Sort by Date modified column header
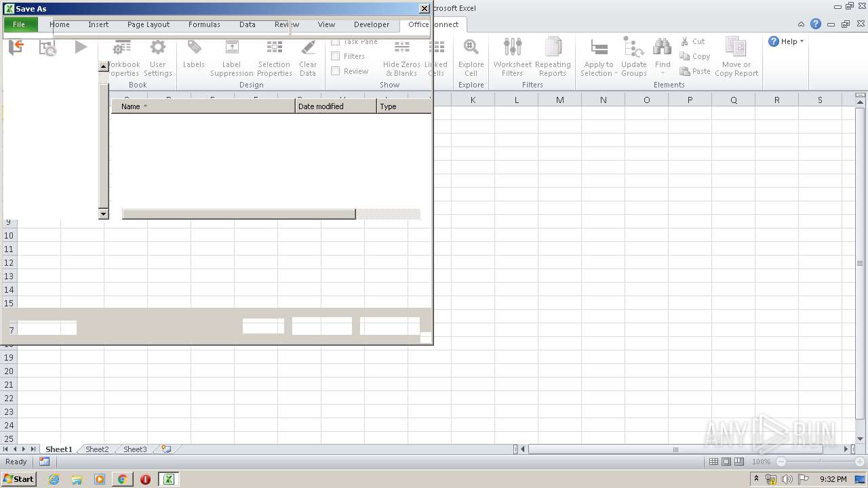The width and height of the screenshot is (868, 488). [336, 106]
